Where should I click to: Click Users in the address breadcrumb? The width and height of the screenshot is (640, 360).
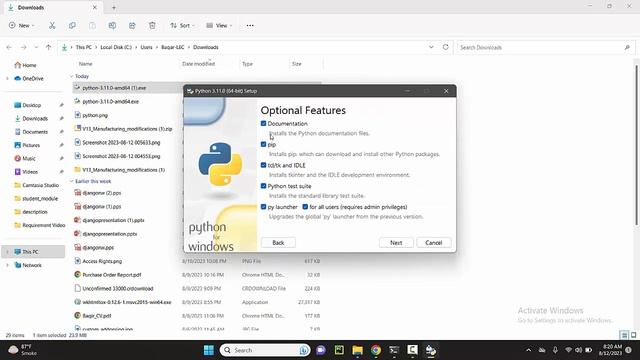[x=146, y=47]
